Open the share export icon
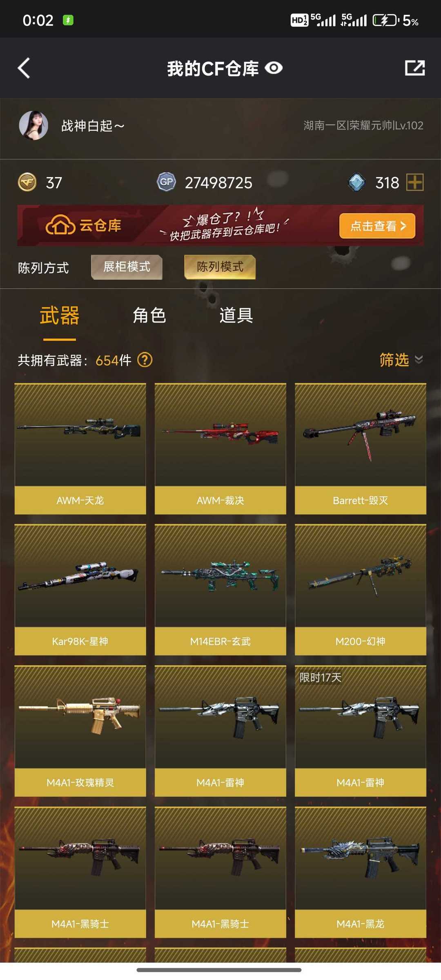The image size is (441, 980). pos(414,68)
